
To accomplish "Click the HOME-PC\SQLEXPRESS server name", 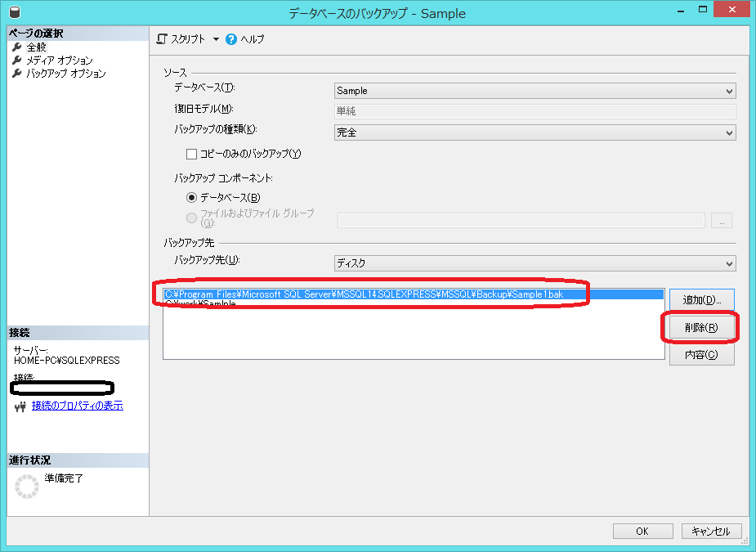I will 66,361.
